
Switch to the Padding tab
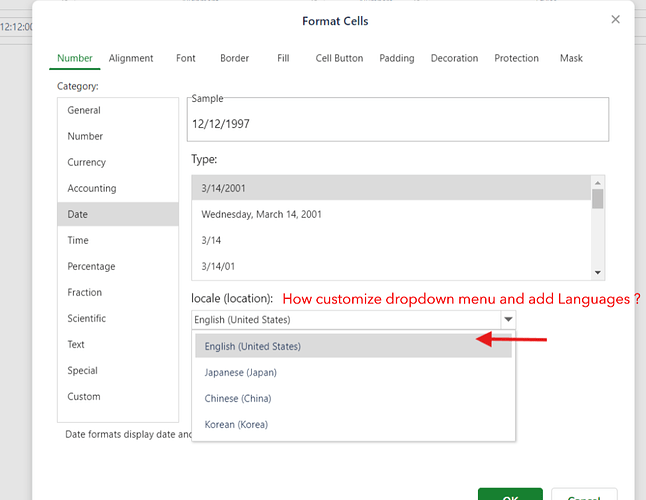(x=397, y=58)
